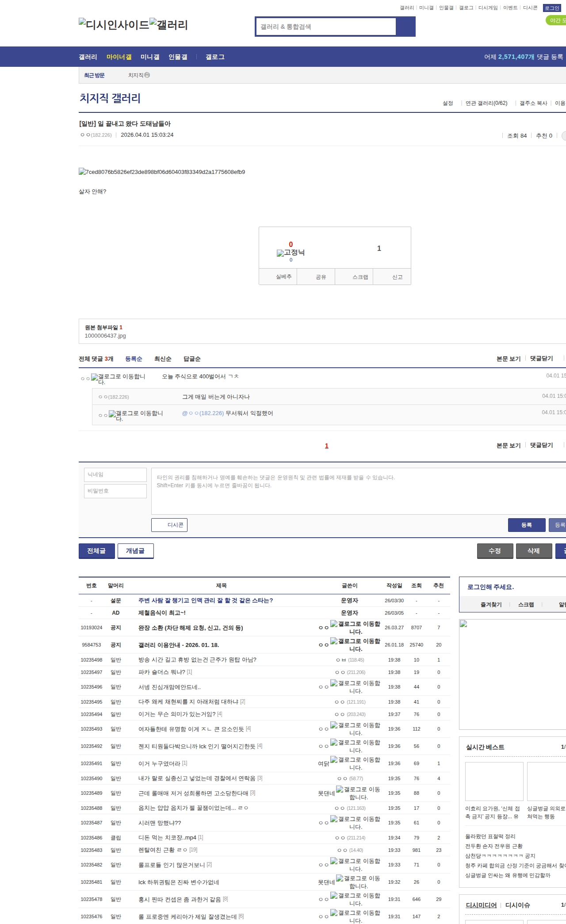Image resolution: width=566 pixels, height=924 pixels.
Task: Open the attachment link 1000006437.jpg
Action: 105,336
